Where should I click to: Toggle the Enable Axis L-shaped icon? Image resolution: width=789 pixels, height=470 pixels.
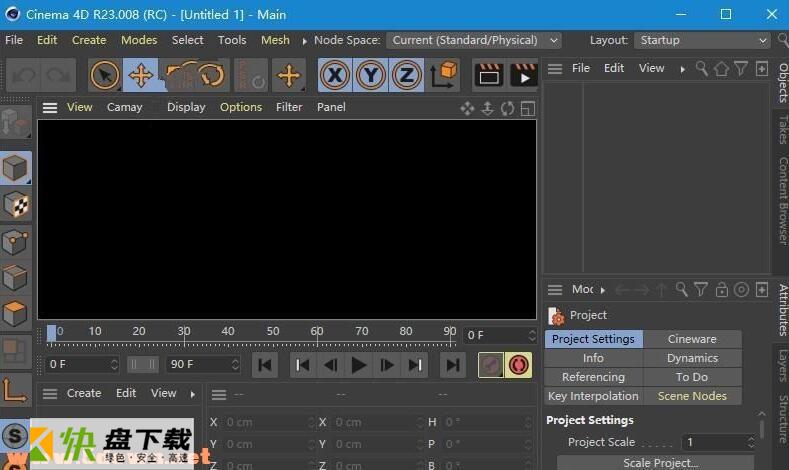pos(16,389)
